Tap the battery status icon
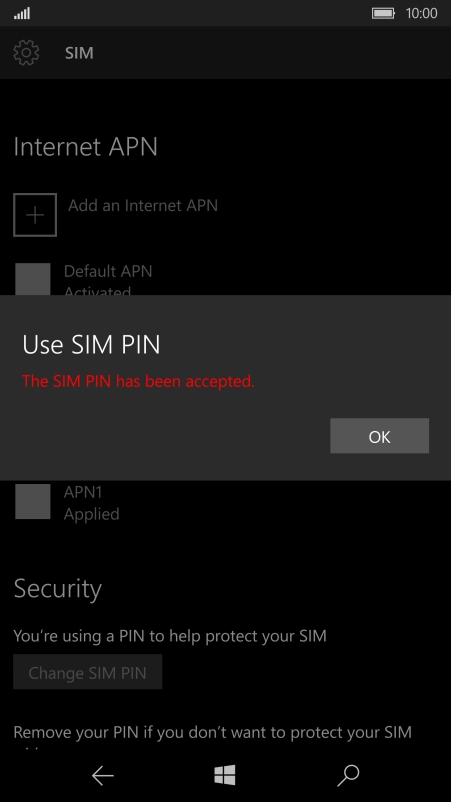 pos(383,13)
